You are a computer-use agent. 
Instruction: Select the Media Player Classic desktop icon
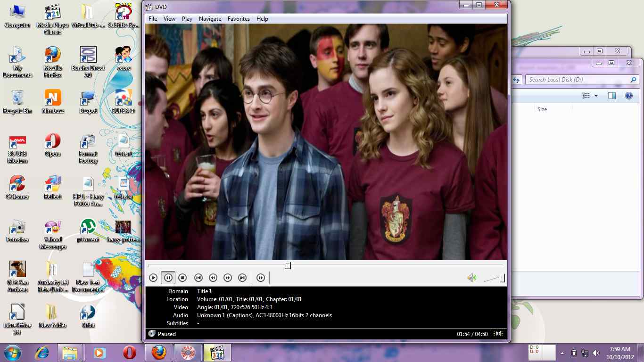[x=53, y=19]
